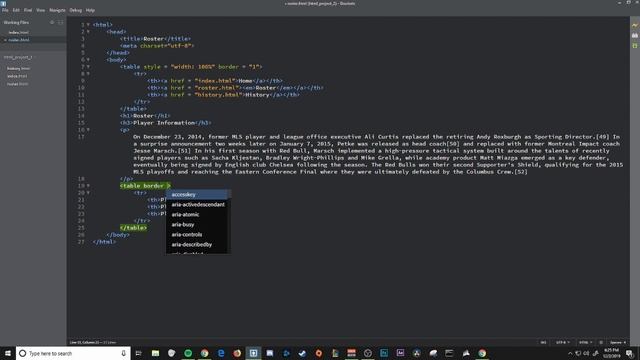The image size is (640, 360).
Task: Open the UTF-8 encoding dropdown
Action: click(563, 342)
